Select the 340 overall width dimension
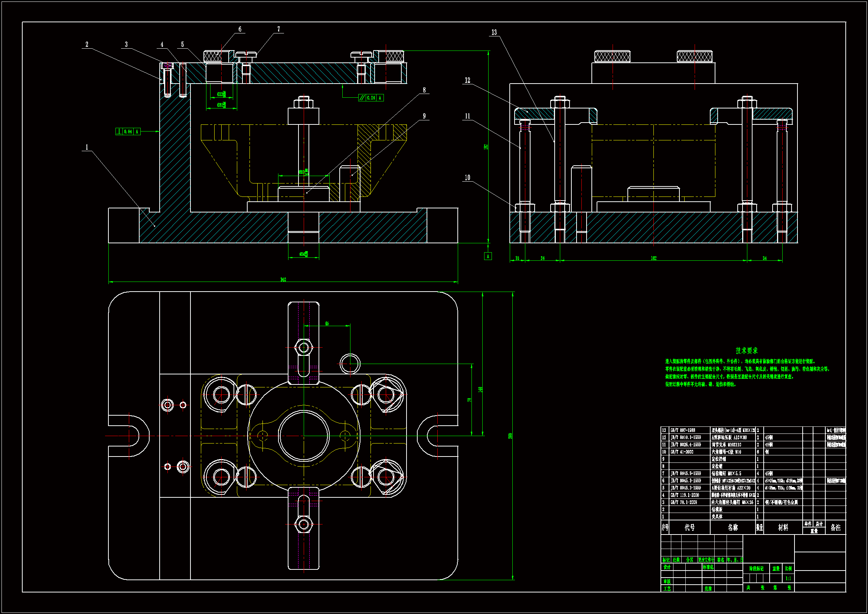The height and width of the screenshot is (614, 868). tap(283, 280)
